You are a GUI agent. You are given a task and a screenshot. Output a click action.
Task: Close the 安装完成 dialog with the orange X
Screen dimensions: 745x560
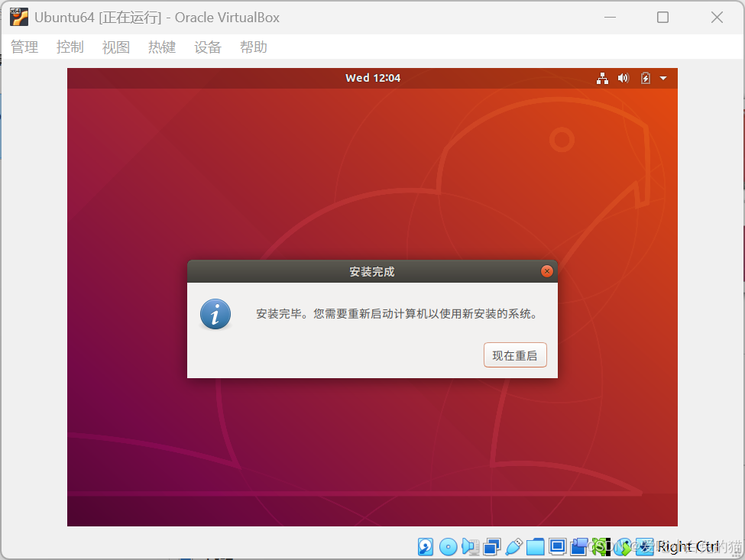coord(547,270)
